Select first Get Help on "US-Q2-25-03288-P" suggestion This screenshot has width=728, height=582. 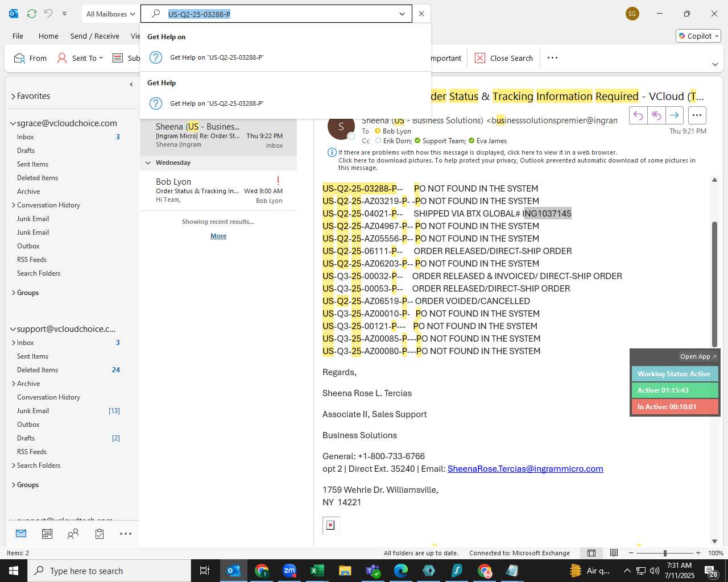286,57
